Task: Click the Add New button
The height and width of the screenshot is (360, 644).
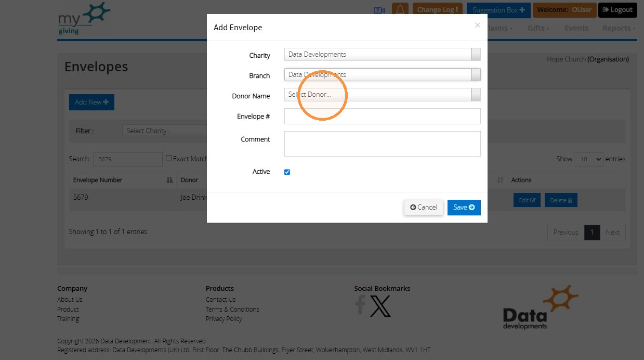Action: coord(91,102)
